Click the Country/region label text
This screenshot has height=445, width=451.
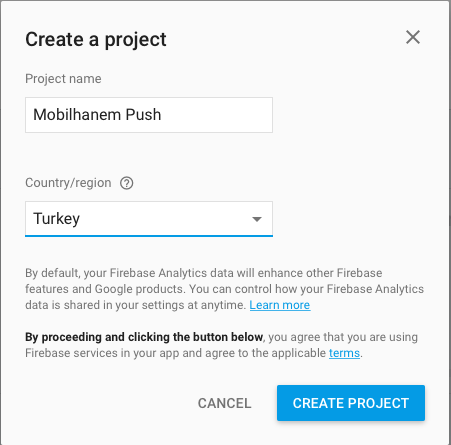click(68, 183)
